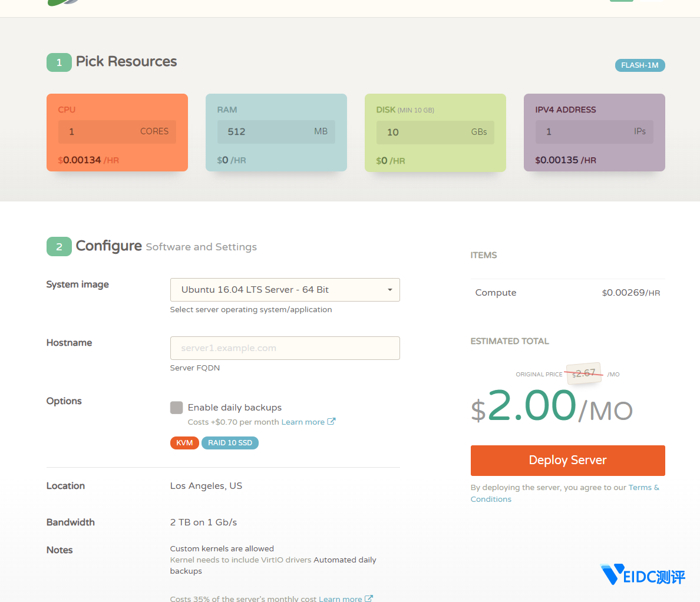Click Learn more link under daily backups
The height and width of the screenshot is (602, 700).
pos(303,422)
